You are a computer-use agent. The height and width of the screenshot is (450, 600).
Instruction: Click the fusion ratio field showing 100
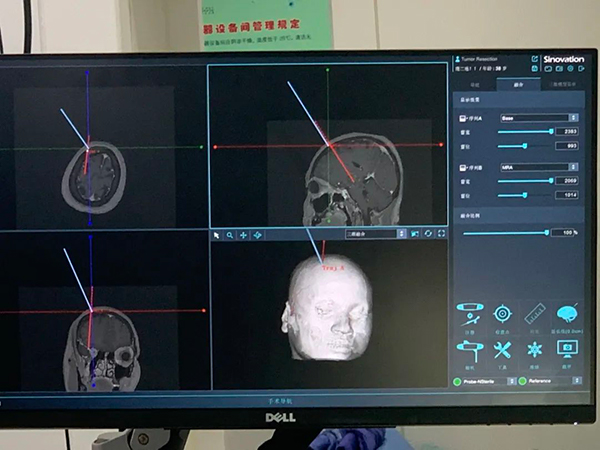point(562,232)
